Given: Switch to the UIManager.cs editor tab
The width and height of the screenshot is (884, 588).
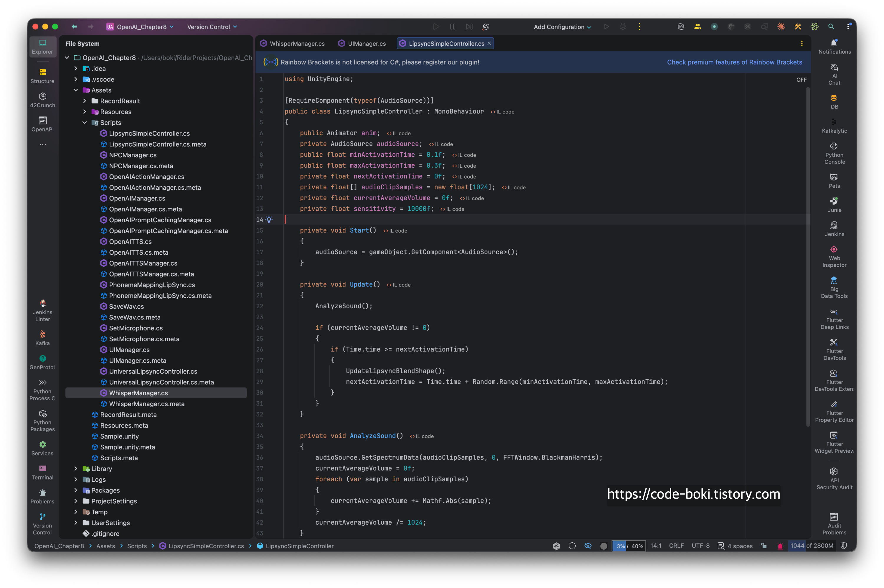Looking at the screenshot, I should pos(362,44).
